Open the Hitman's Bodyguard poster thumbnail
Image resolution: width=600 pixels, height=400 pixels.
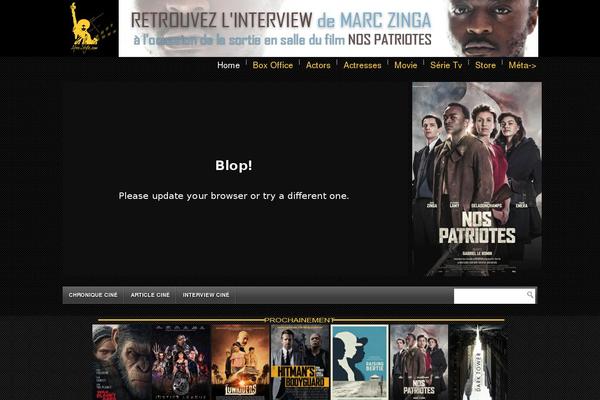(x=300, y=362)
